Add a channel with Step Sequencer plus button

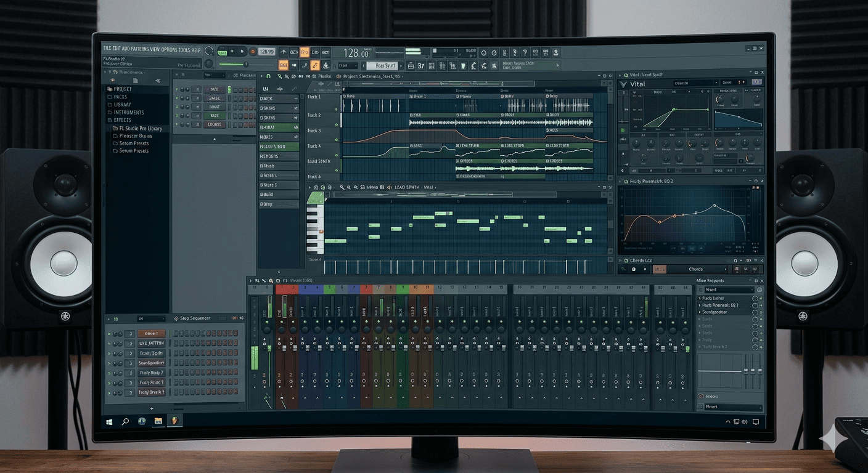pos(152,408)
